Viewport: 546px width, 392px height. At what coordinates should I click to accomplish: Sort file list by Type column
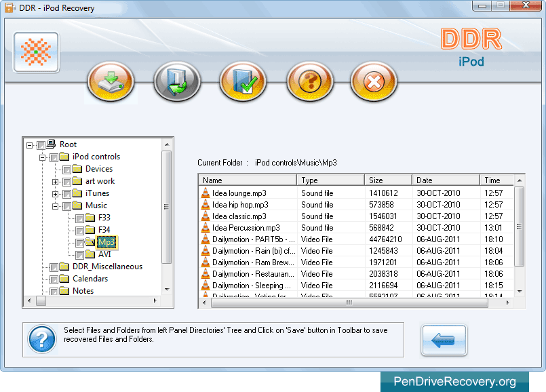[330, 180]
